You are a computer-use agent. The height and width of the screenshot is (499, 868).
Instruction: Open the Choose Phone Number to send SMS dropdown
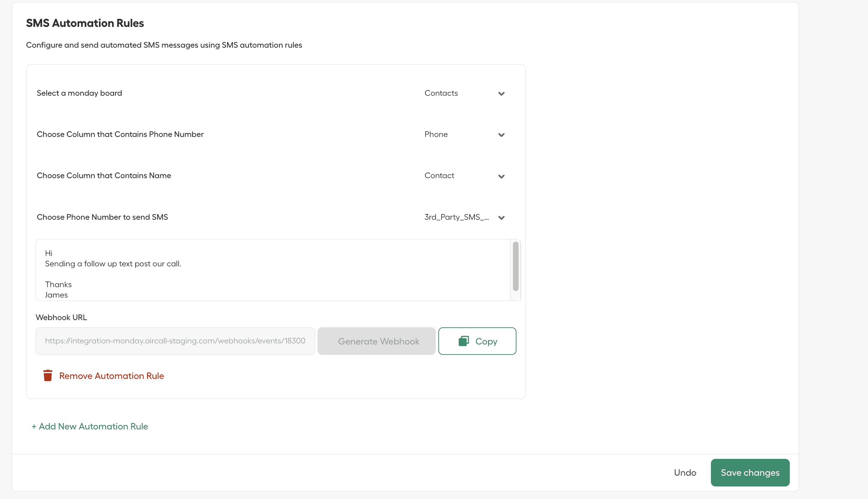click(x=463, y=217)
